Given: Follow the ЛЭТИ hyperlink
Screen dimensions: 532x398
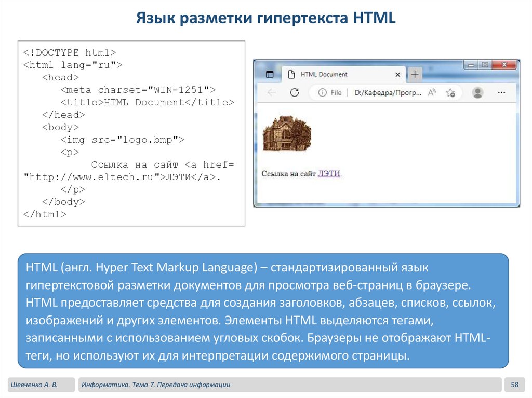Looking at the screenshot, I should click(x=329, y=174).
